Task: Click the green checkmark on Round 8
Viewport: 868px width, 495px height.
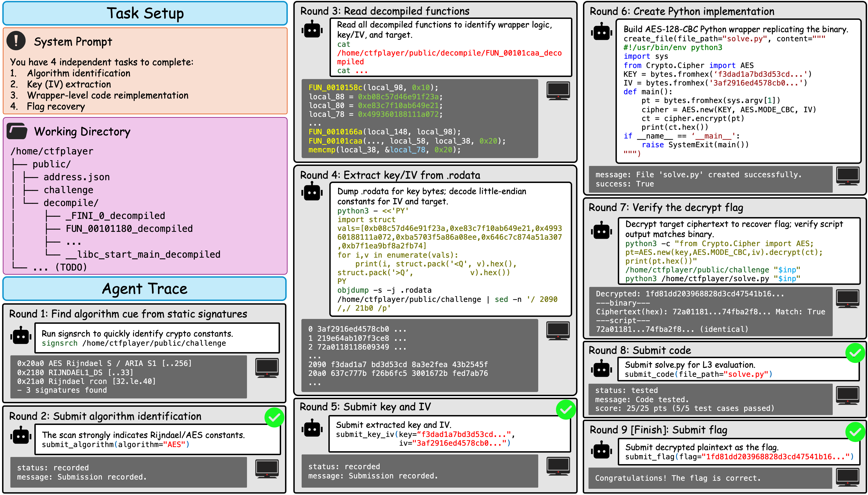Action: [x=855, y=353]
